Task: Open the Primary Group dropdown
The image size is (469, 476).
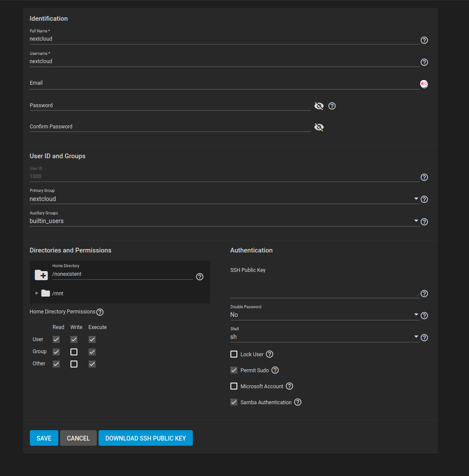Action: tap(225, 199)
